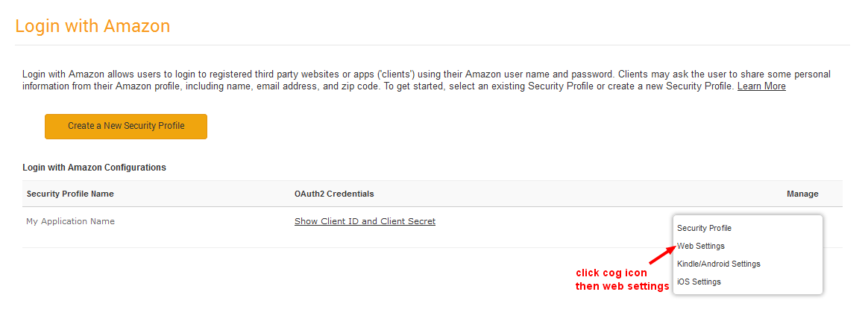
Task: Click the Security Profile Name column header
Action: (x=70, y=194)
